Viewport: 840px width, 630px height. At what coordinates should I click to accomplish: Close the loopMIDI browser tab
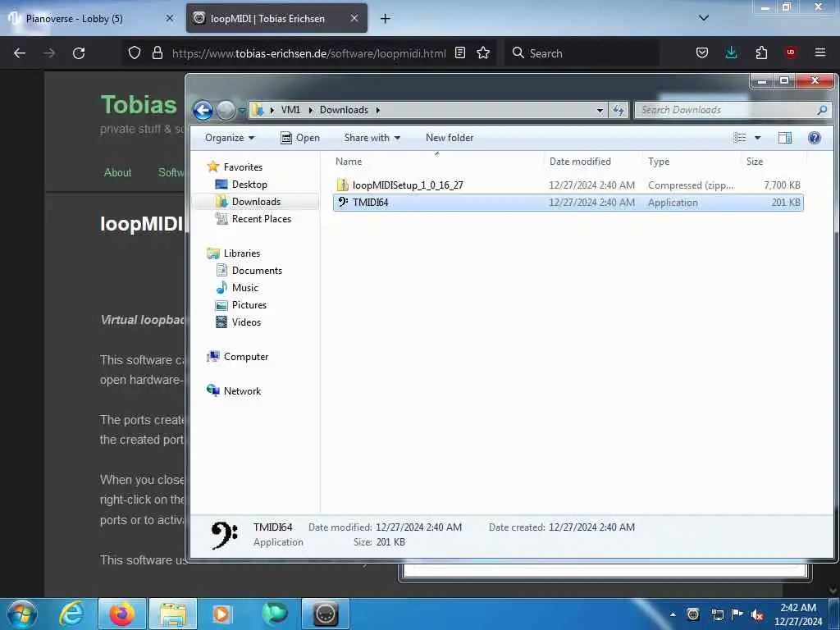pyautogui.click(x=354, y=19)
